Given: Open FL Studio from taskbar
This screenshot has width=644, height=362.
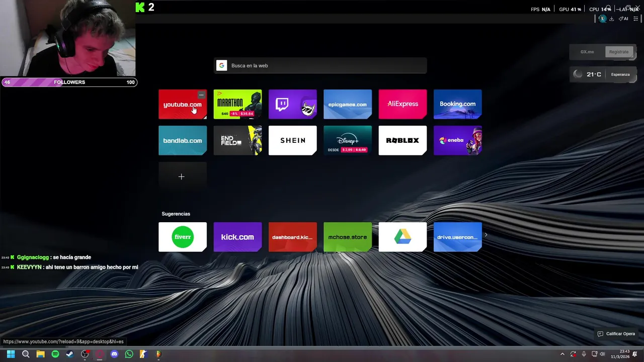Looking at the screenshot, I should point(158,354).
